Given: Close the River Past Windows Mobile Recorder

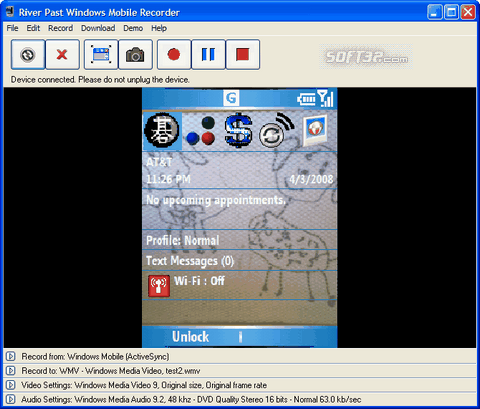Looking at the screenshot, I should (468, 12).
